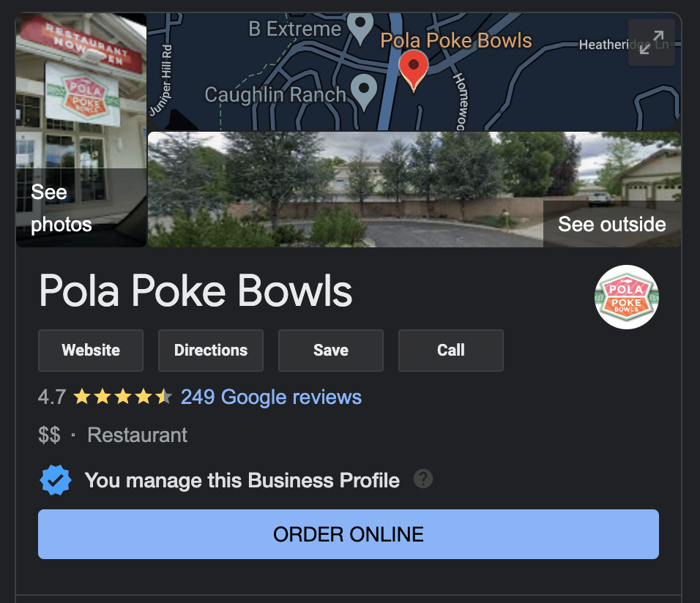Open the Business Profile help question mark
Screen dimensions: 700x603
[422, 479]
